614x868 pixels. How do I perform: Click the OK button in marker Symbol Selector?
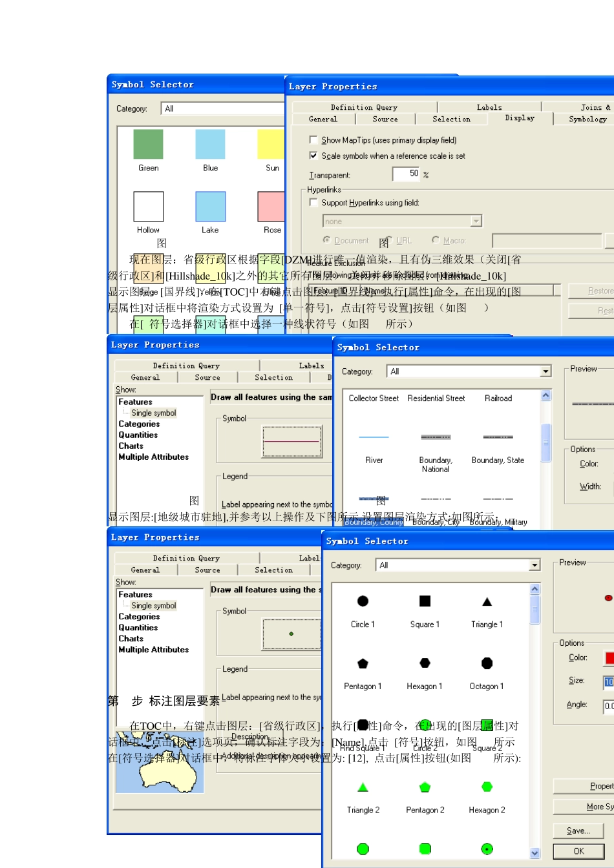click(578, 851)
